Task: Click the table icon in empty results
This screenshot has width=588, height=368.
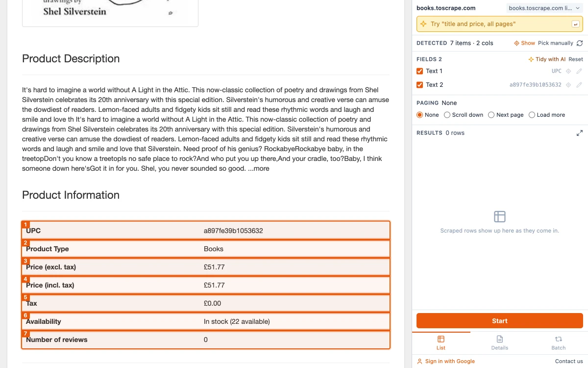Action: pyautogui.click(x=500, y=216)
